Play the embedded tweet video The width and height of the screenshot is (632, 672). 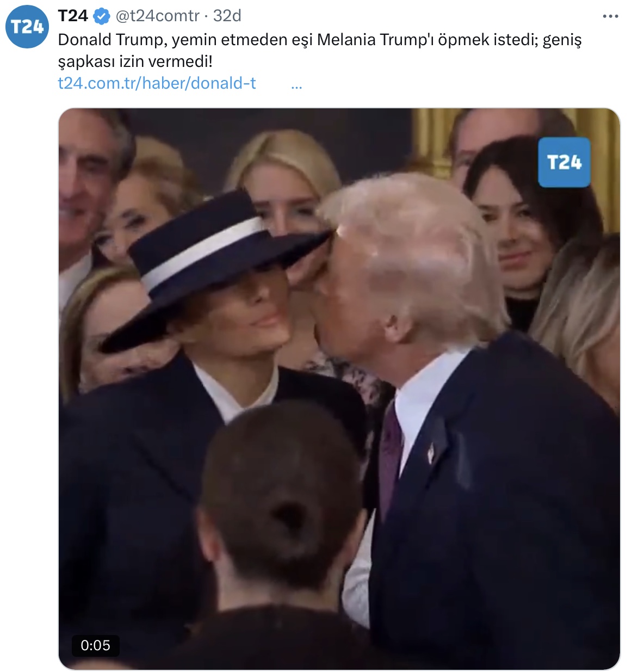(x=339, y=389)
